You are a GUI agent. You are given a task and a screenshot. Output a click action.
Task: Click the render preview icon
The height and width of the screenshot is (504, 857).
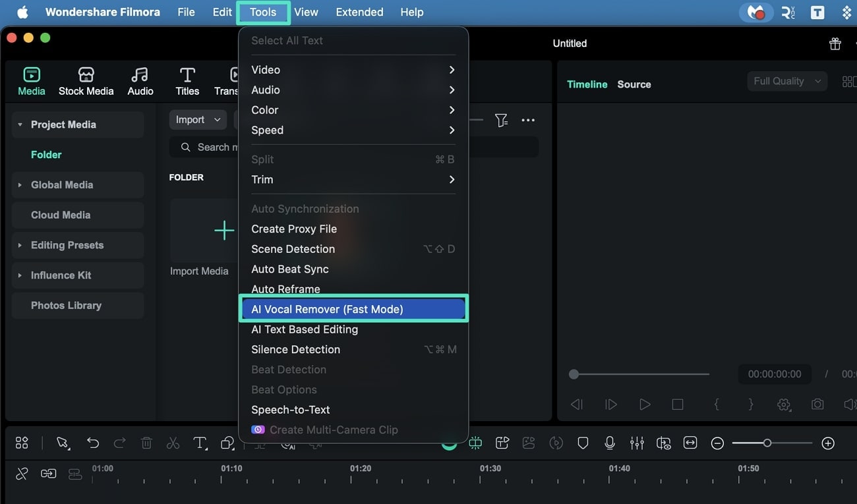[556, 443]
